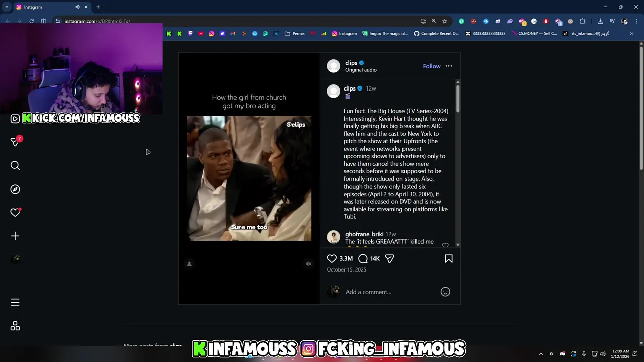This screenshot has width=644, height=362.
Task: Open the taskbar clock showing 12:09 AM
Action: point(620,354)
